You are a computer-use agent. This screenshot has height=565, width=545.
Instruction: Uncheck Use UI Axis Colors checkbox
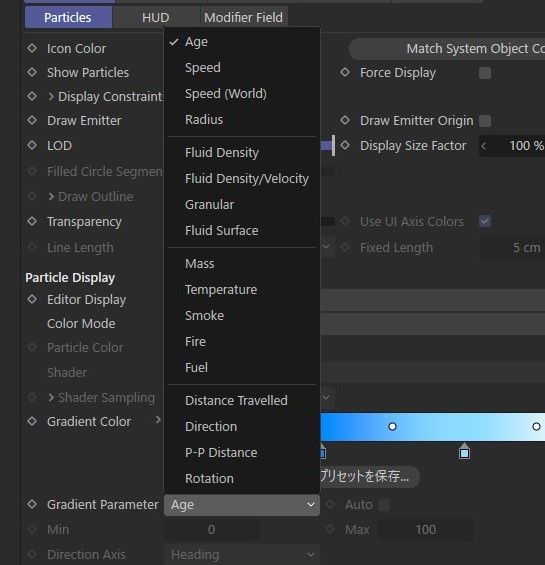tap(485, 221)
